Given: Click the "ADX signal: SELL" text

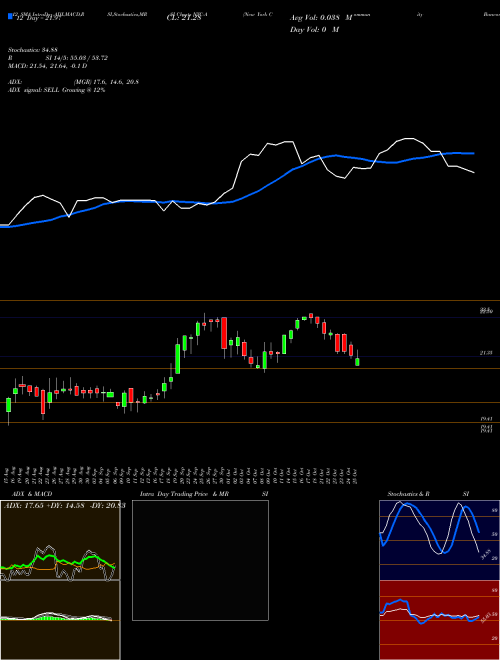Looking at the screenshot, I should pos(34,90).
